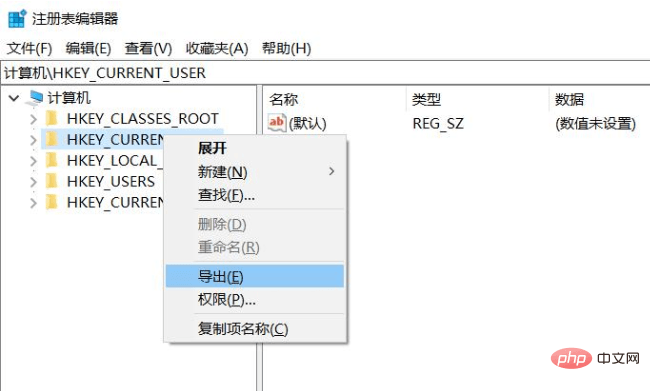Click the HKEY_USERS folder icon
Image resolution: width=650 pixels, height=391 pixels.
tap(52, 181)
